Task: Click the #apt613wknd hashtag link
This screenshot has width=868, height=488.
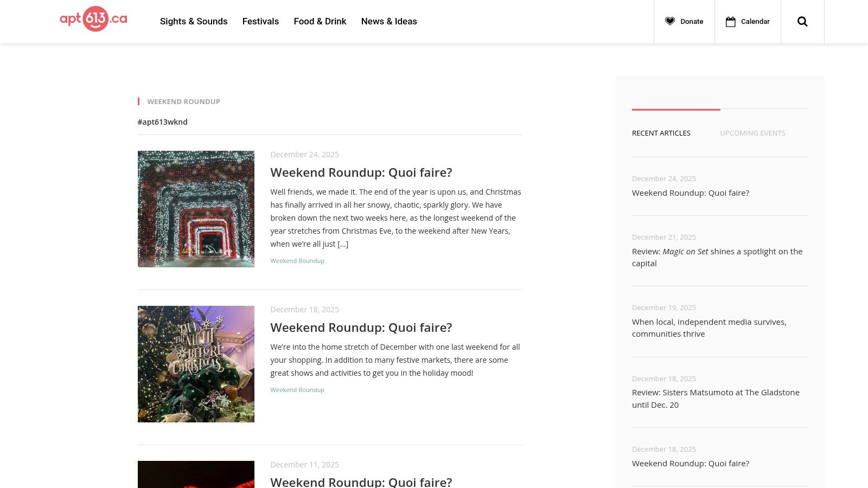Action: (x=162, y=122)
